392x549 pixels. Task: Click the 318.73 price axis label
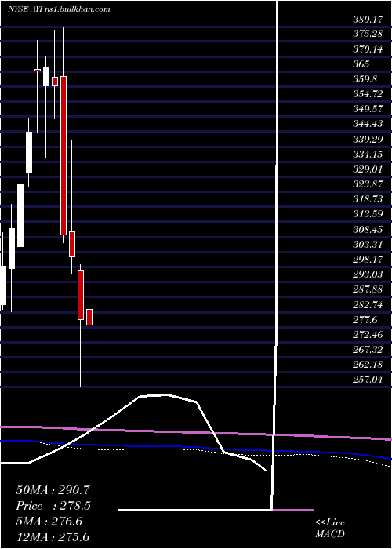click(368, 199)
